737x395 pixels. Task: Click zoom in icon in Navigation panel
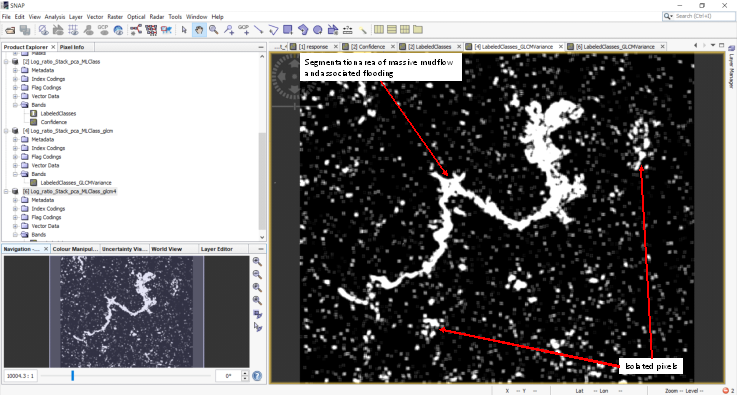257,261
